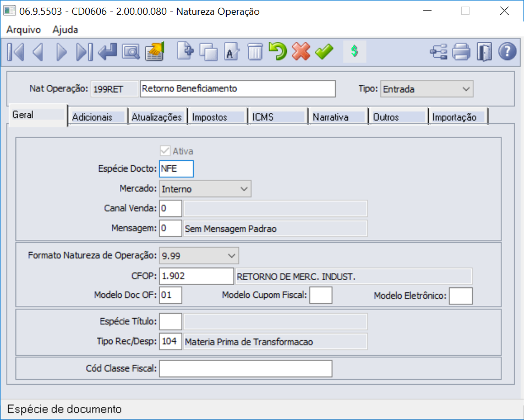524x420 pixels.
Task: Open help question mark icon
Action: click(507, 52)
